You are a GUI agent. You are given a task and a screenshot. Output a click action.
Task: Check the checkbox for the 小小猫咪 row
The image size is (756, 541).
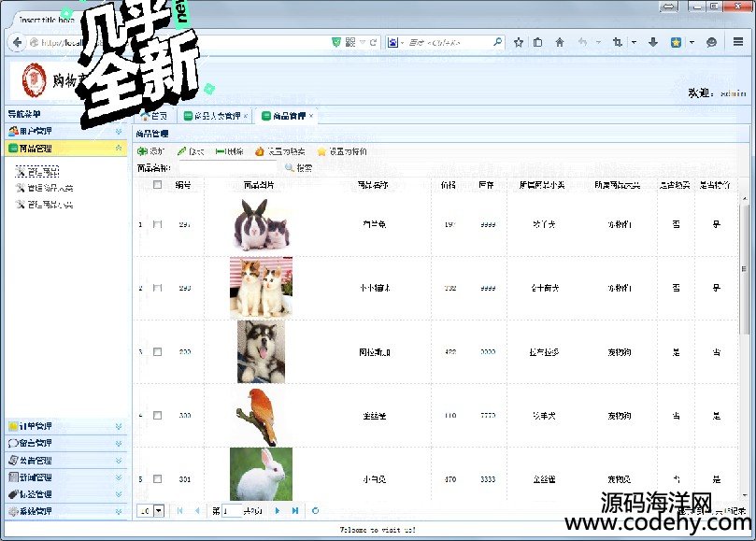click(x=157, y=288)
